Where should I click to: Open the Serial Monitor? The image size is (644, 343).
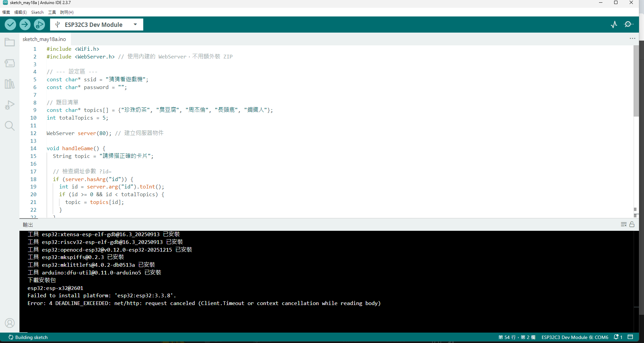click(629, 25)
